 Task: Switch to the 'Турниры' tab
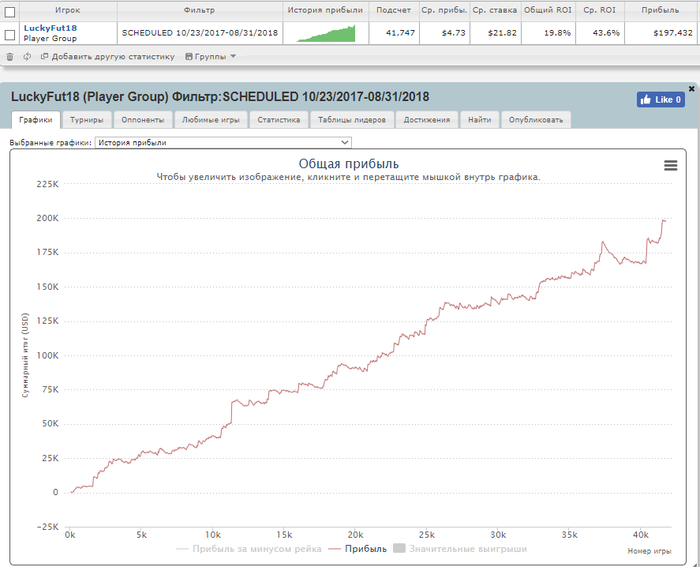pos(87,120)
